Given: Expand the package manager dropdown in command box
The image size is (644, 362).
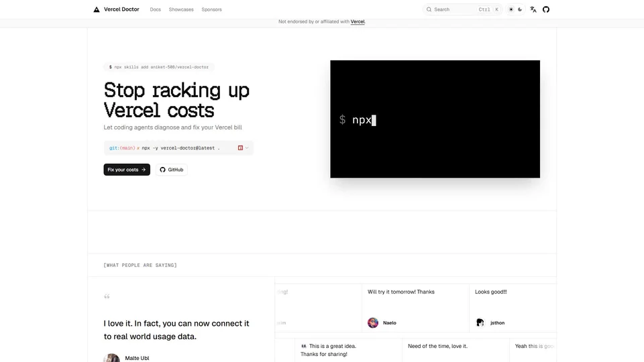Looking at the screenshot, I should point(243,147).
